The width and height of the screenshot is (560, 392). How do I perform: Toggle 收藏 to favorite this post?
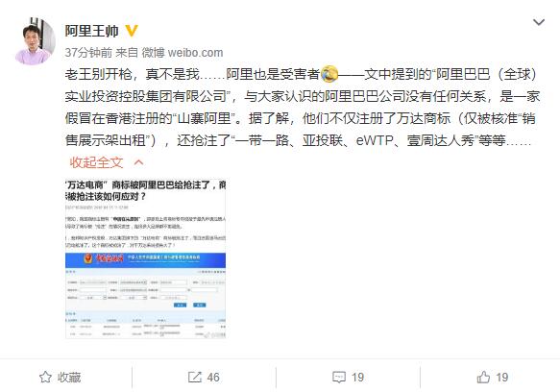coord(60,377)
